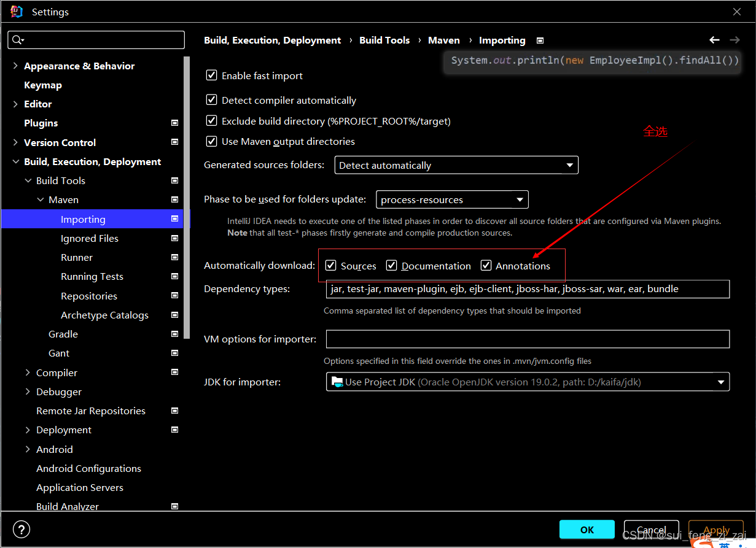Uncheck Exclude build directory checkbox
The width and height of the screenshot is (756, 548).
click(x=211, y=121)
